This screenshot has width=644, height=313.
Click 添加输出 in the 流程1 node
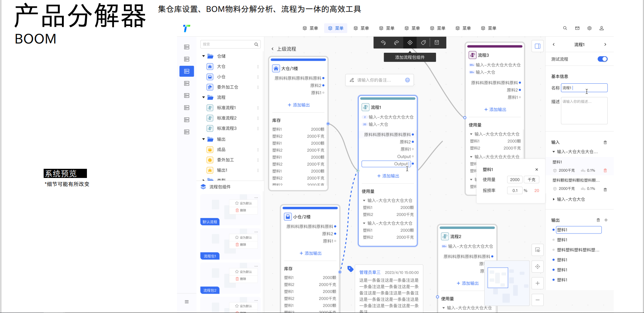388,176
